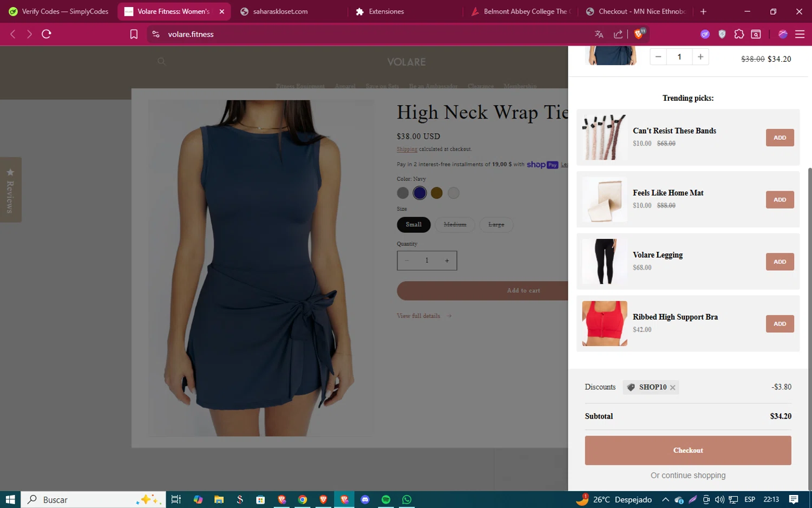
Task: Click the Add to cart button
Action: (482, 291)
